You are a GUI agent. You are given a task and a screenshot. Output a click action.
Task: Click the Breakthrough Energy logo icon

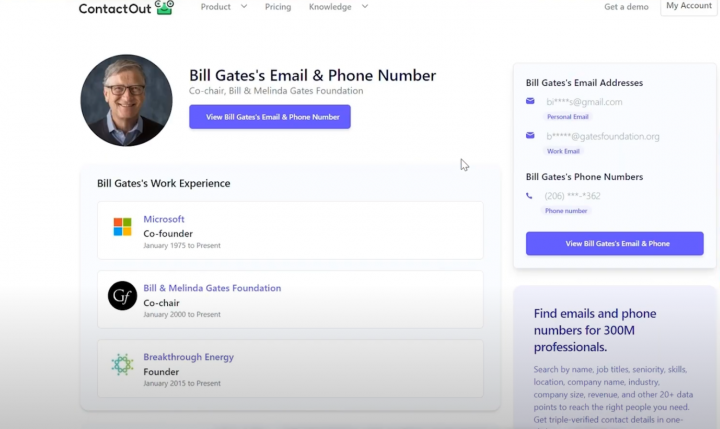[122, 365]
